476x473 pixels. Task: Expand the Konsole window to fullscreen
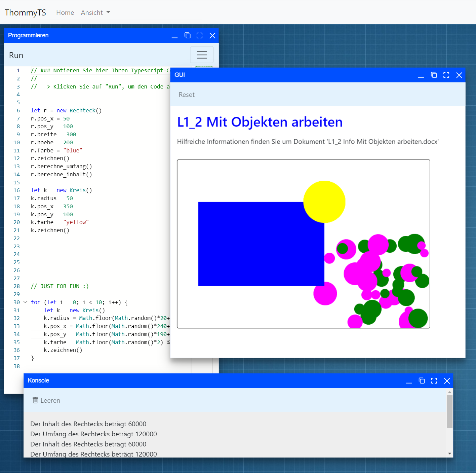434,381
